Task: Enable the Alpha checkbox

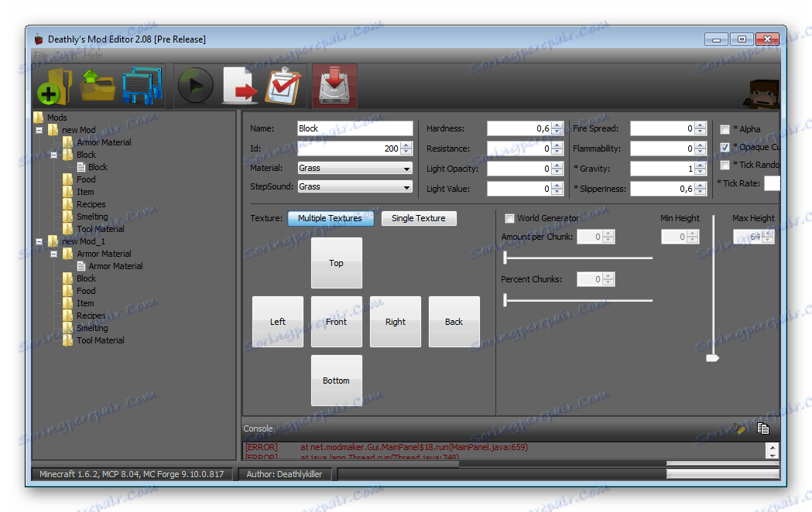Action: pyautogui.click(x=725, y=129)
